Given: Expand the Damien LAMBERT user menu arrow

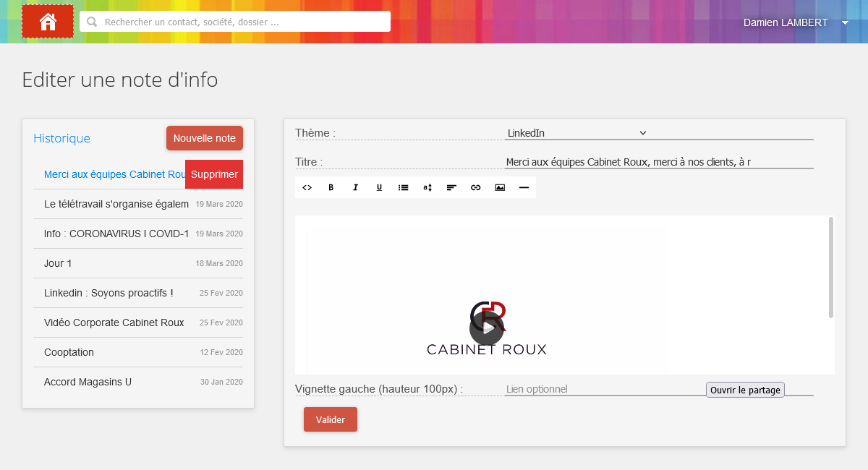Looking at the screenshot, I should click(x=845, y=22).
